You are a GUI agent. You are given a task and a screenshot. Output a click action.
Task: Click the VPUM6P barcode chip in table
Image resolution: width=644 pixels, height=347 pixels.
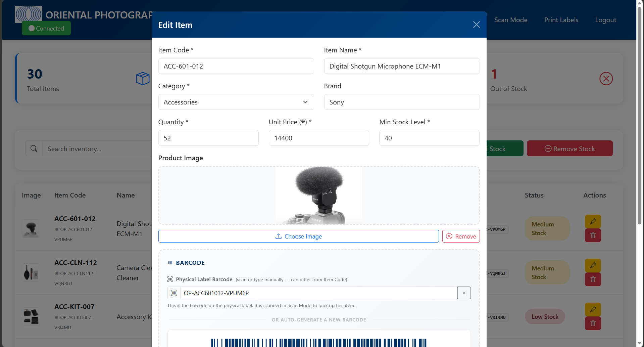click(x=498, y=229)
